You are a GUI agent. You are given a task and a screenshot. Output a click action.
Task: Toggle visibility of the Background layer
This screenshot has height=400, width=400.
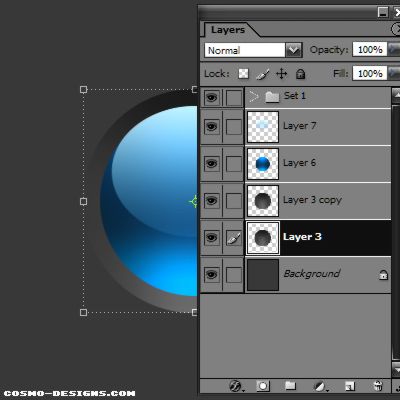pos(212,275)
